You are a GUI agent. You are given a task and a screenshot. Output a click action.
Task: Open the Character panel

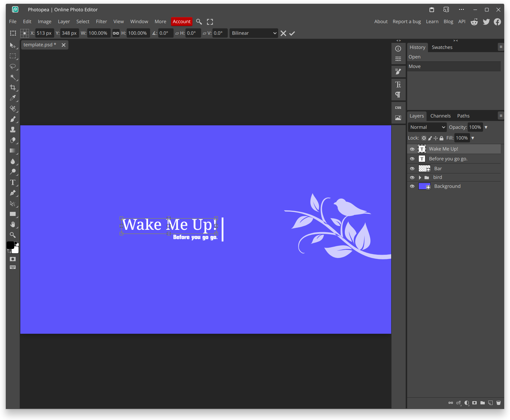click(x=398, y=84)
